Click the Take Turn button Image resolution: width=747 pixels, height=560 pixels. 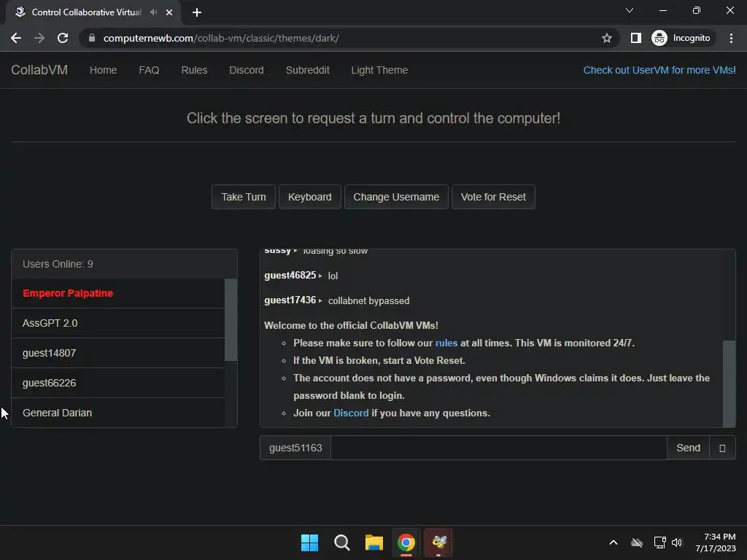coord(244,197)
